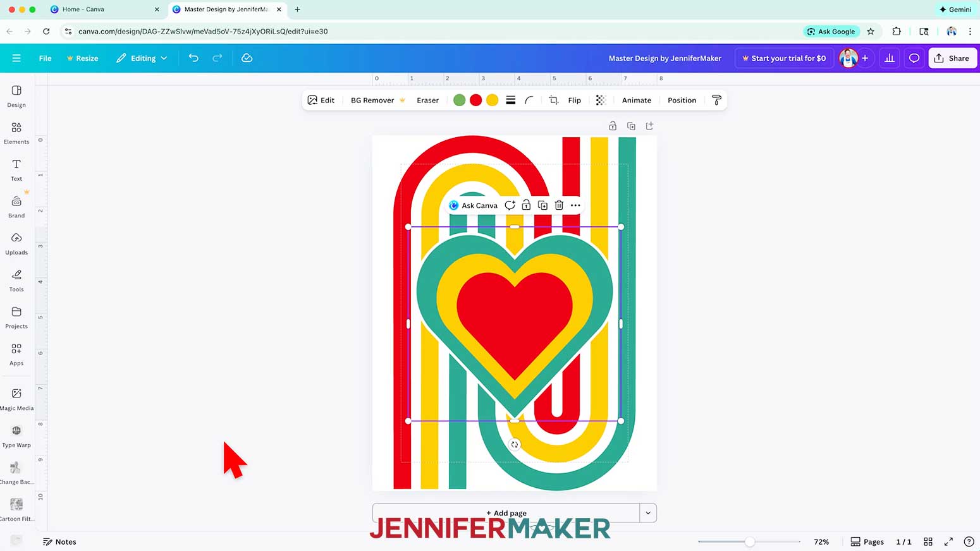Launch the Magic Media app
The width and height of the screenshot is (980, 551).
pyautogui.click(x=16, y=399)
